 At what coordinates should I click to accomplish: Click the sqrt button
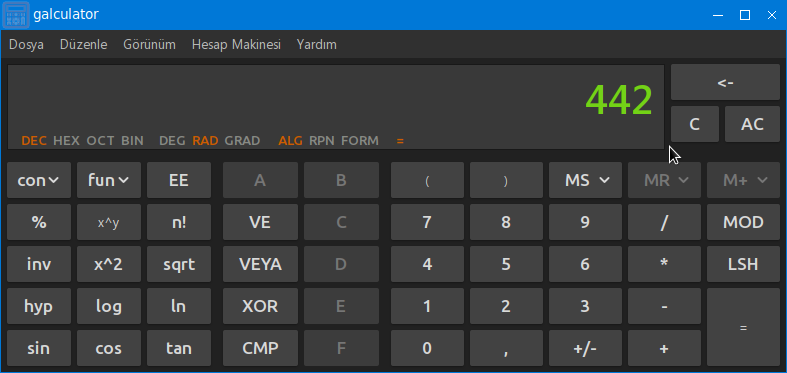tap(179, 264)
